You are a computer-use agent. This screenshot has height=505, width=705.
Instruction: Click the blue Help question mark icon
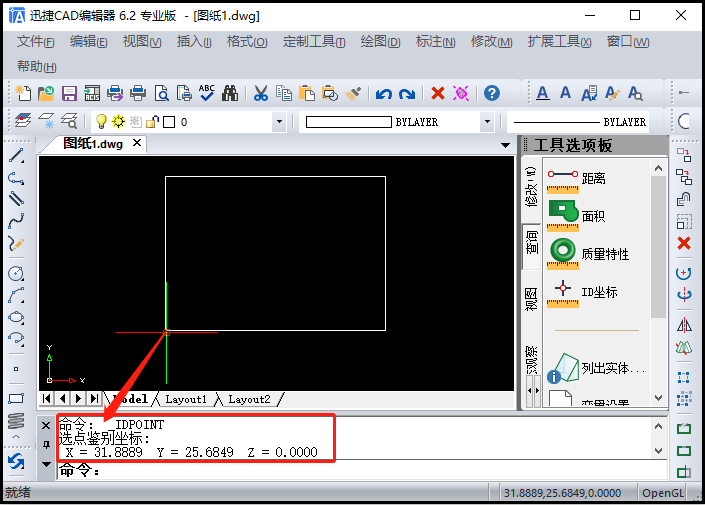pos(492,94)
